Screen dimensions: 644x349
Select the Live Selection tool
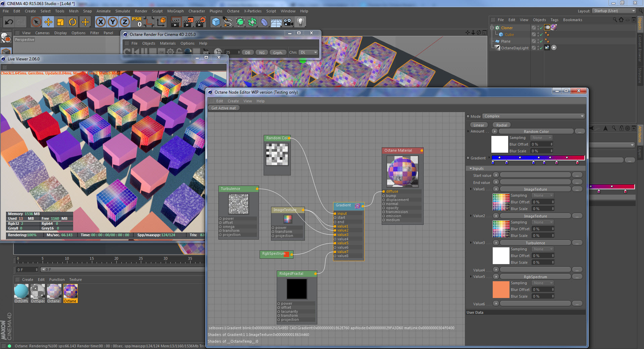tap(36, 22)
